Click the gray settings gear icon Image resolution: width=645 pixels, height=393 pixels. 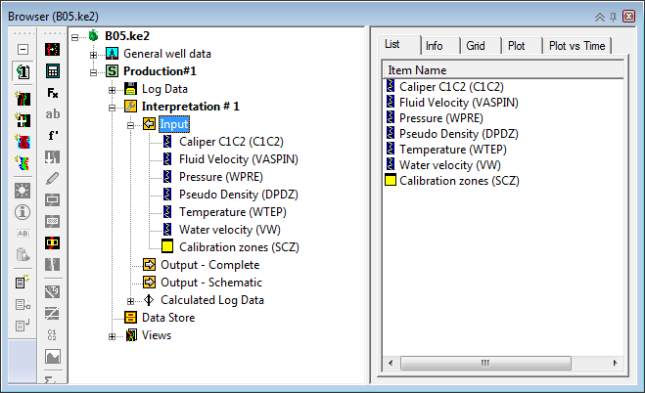tap(23, 191)
